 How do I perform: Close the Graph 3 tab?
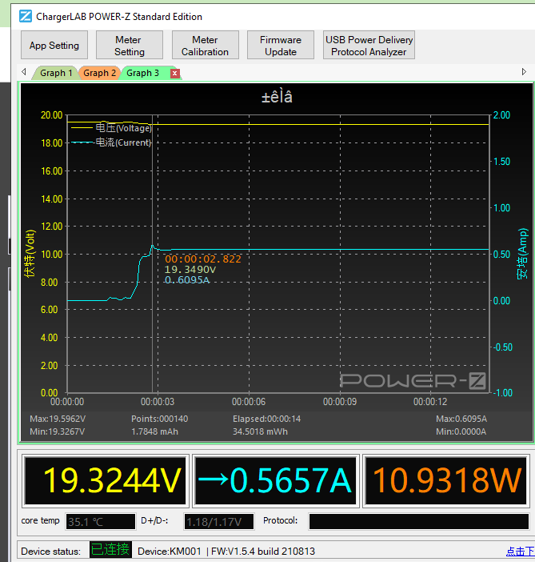click(x=175, y=73)
